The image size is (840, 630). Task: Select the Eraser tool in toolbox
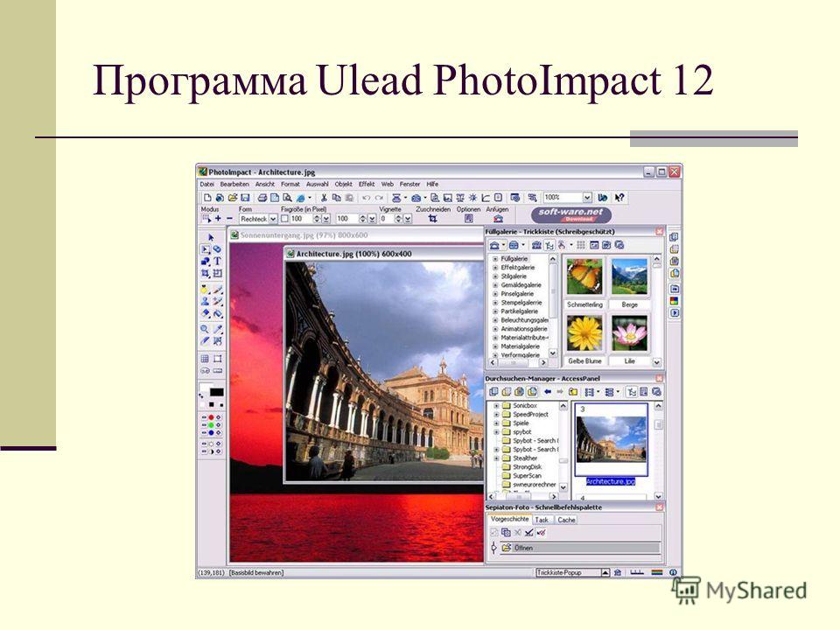click(205, 314)
